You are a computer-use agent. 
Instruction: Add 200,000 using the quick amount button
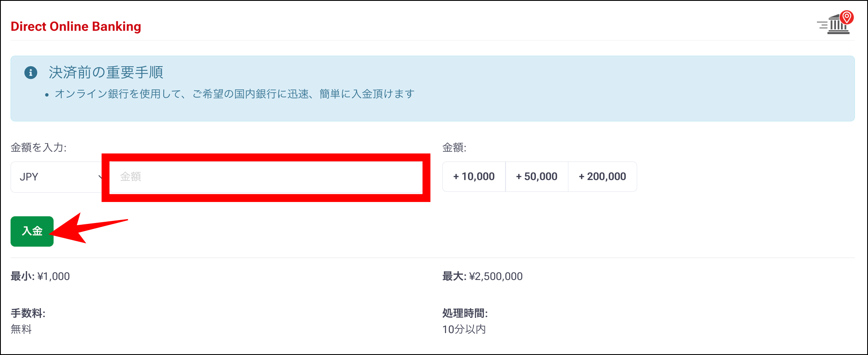click(603, 176)
